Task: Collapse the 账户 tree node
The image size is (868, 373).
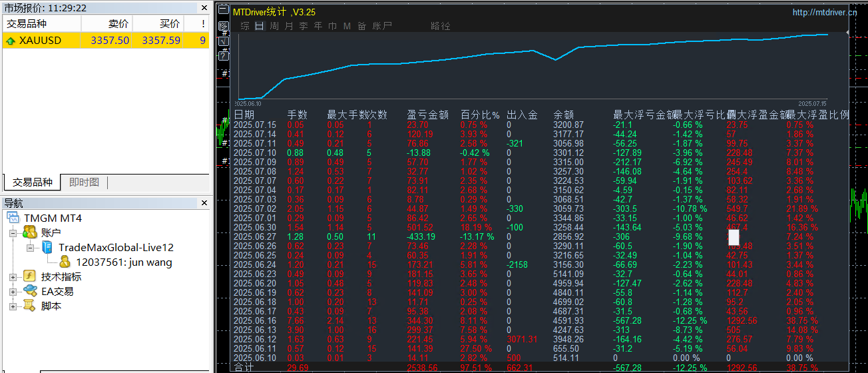Action: pyautogui.click(x=13, y=233)
